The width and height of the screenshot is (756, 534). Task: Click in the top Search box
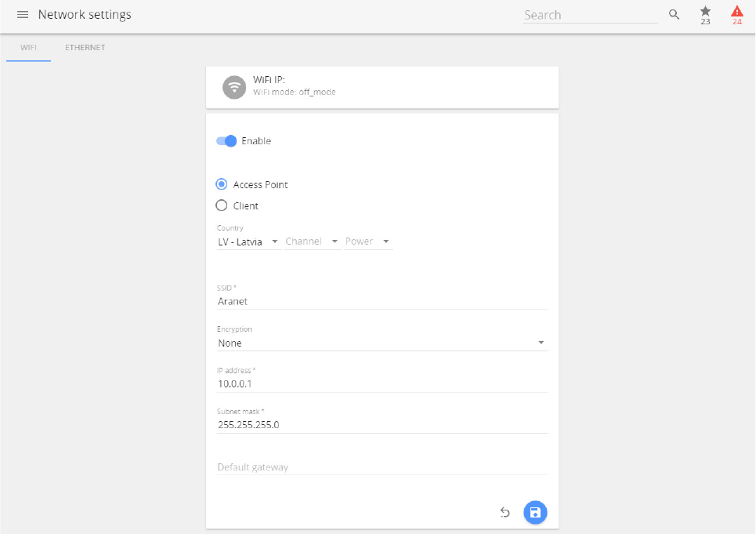[590, 15]
